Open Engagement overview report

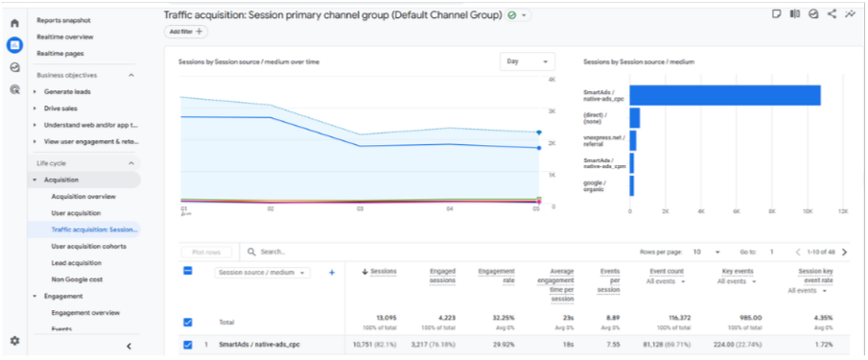click(85, 313)
